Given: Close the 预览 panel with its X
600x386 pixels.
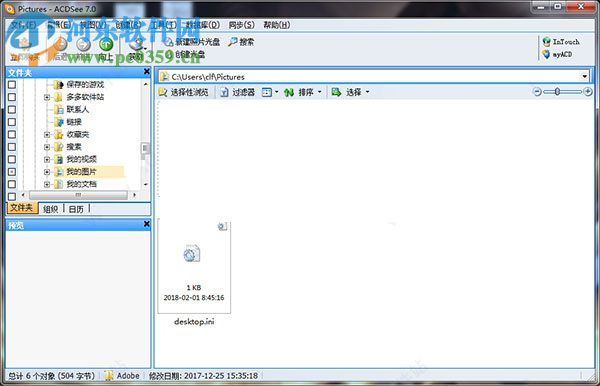Looking at the screenshot, I should [147, 224].
